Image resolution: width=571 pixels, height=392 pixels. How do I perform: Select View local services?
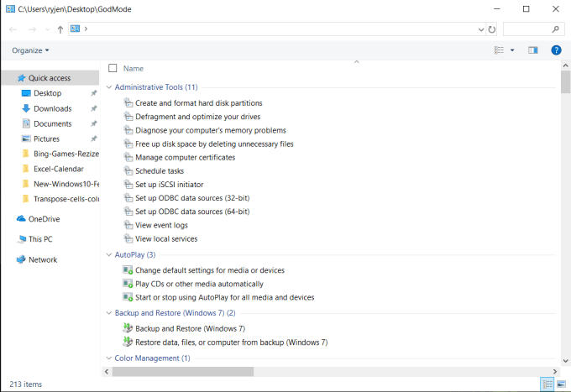[166, 238]
